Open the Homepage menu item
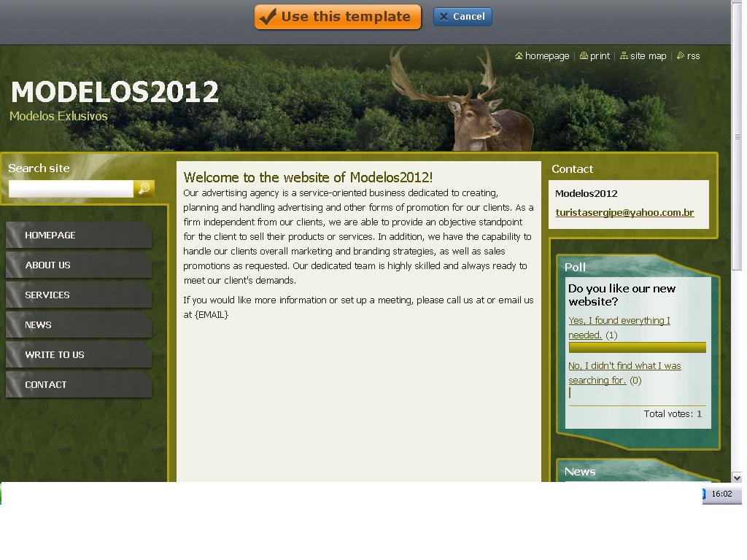The width and height of the screenshot is (747, 560). pyautogui.click(x=50, y=236)
